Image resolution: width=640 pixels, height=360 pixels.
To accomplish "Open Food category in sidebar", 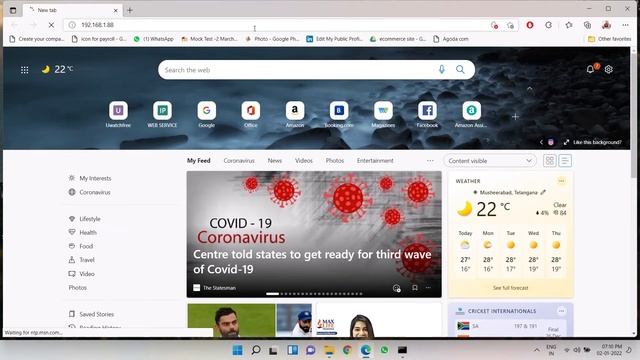I will [81, 247].
